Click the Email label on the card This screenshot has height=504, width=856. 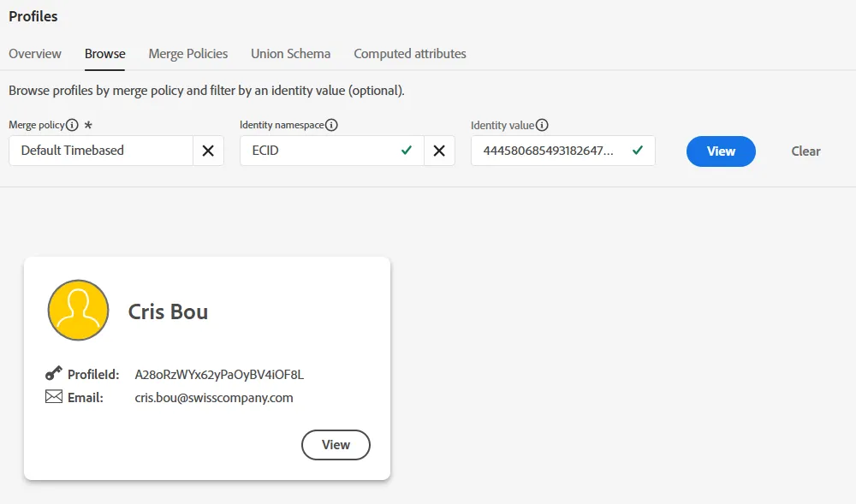[x=85, y=398]
